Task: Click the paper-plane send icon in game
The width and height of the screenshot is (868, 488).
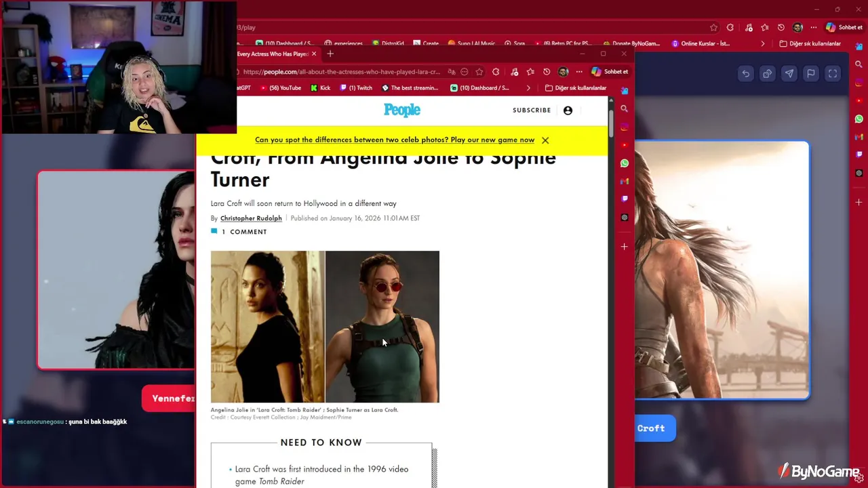Action: coord(789,74)
